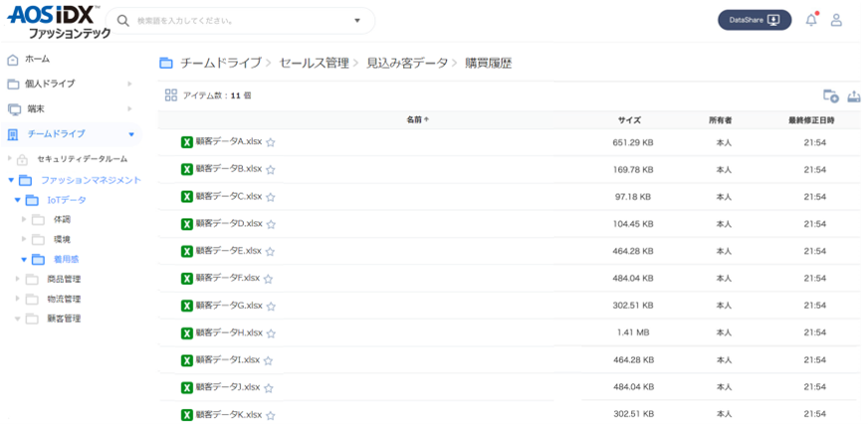Click the DataShare button
The height and width of the screenshot is (424, 868).
pyautogui.click(x=755, y=20)
